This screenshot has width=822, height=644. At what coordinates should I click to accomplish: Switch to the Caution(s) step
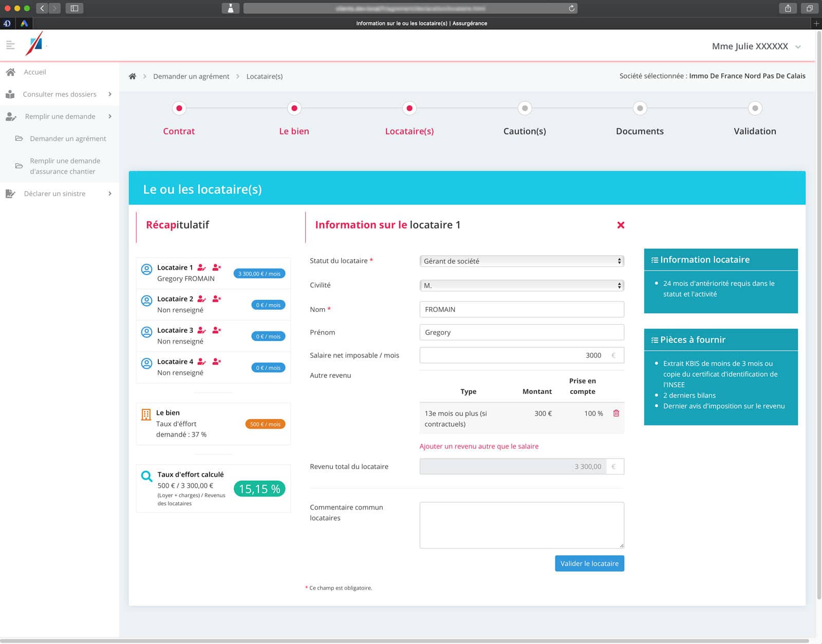pyautogui.click(x=524, y=131)
